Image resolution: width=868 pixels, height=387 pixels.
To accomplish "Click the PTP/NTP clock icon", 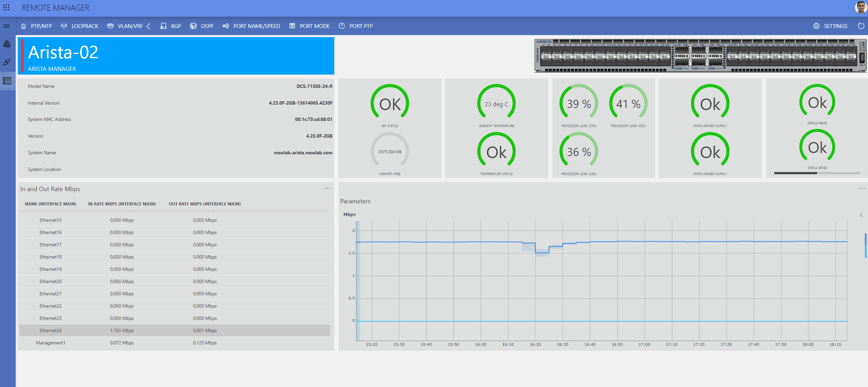I will (23, 26).
